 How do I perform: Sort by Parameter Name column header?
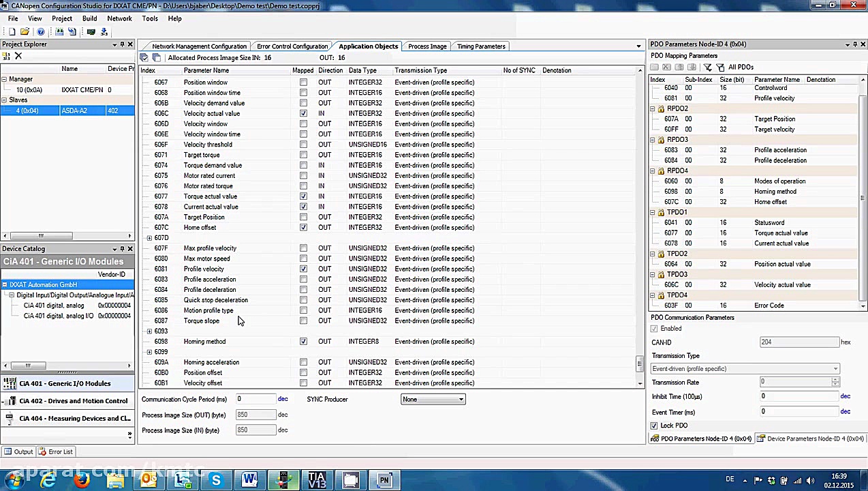pyautogui.click(x=206, y=70)
